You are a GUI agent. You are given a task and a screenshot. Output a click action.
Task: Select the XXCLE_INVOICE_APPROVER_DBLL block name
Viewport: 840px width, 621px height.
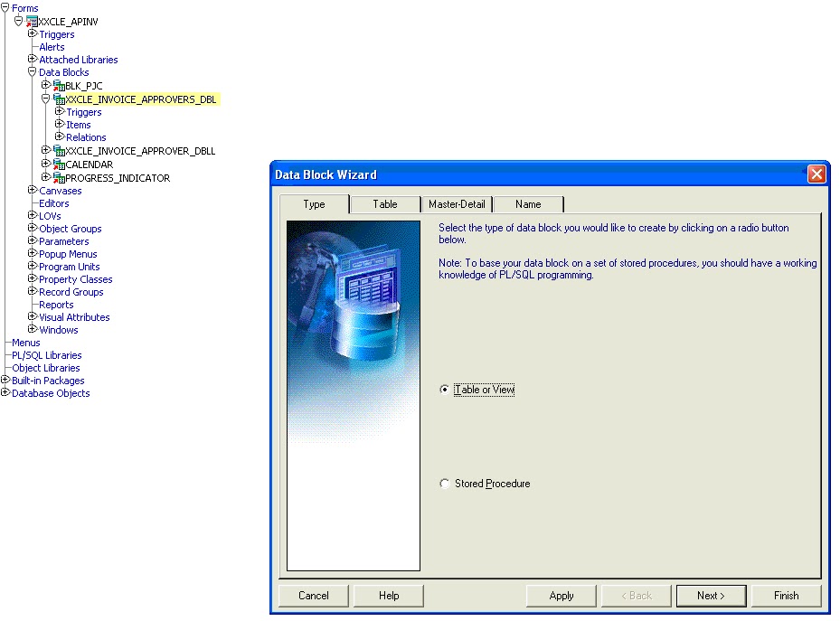pyautogui.click(x=140, y=152)
